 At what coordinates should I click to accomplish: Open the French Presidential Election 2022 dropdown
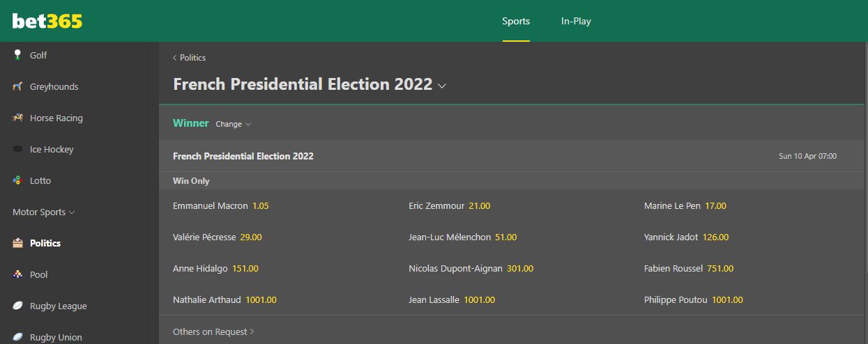pyautogui.click(x=310, y=85)
